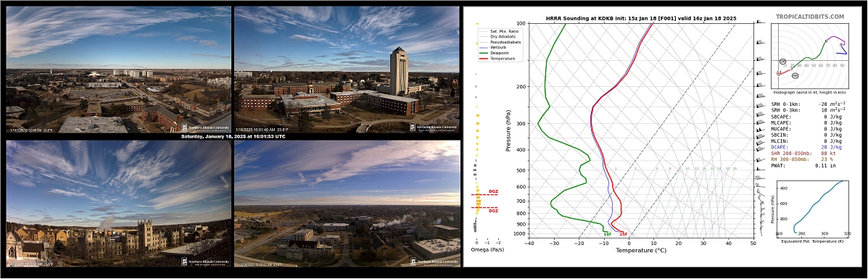The height and width of the screenshot is (279, 868).
Task: Visit the TROPICALTIDBITS.COM link
Action: 809,17
